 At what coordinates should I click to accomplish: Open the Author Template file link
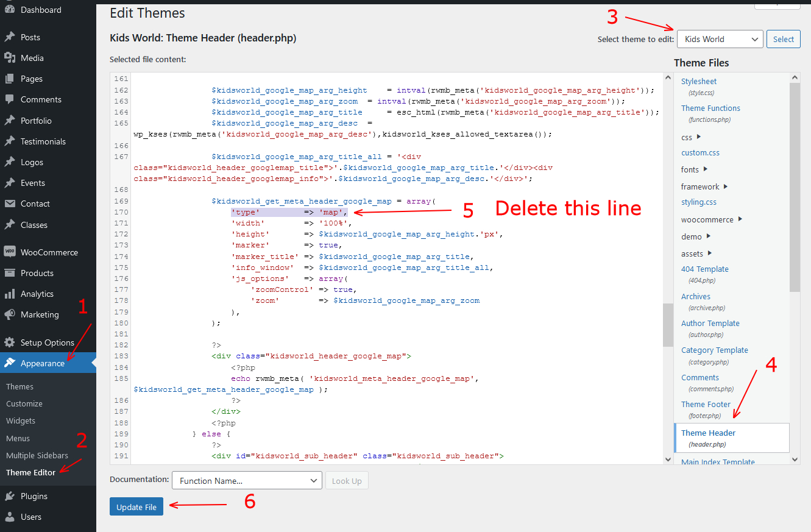tap(710, 323)
